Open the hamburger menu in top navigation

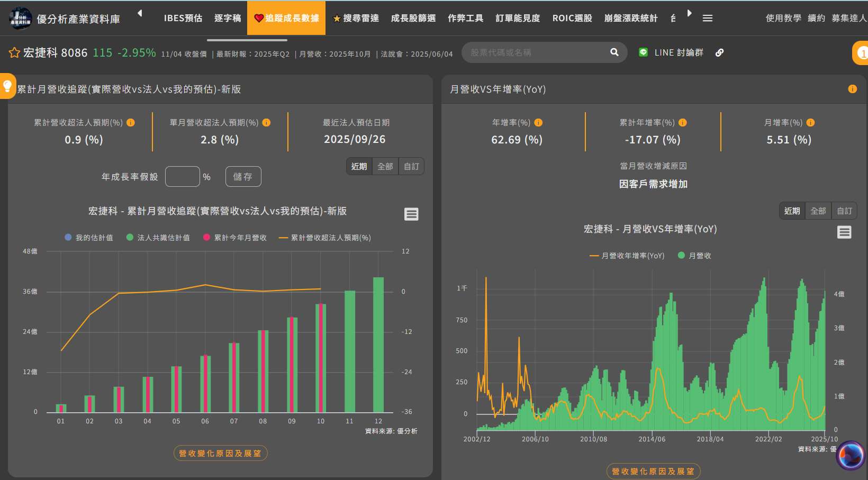pos(707,18)
